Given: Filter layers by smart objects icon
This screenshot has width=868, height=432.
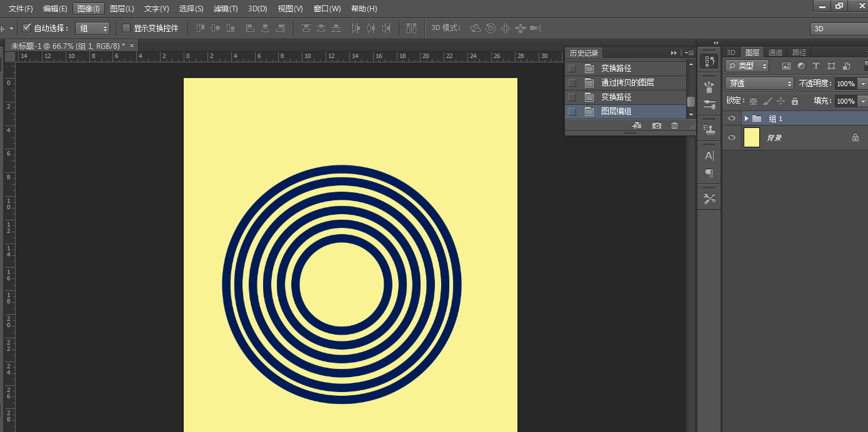Looking at the screenshot, I should (x=846, y=66).
